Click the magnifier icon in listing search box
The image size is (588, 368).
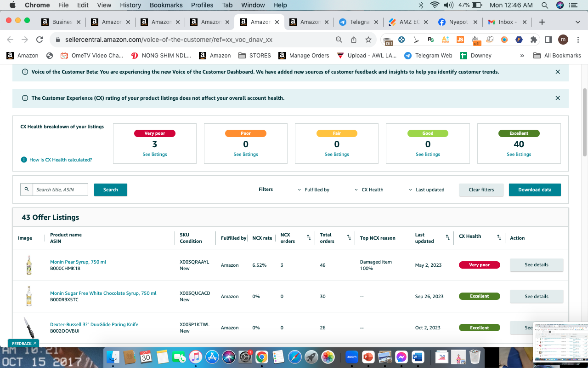click(27, 190)
